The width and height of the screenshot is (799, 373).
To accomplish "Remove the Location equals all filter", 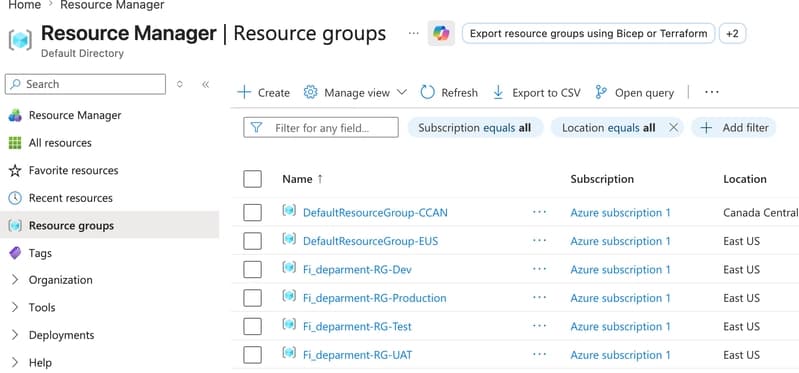I will [674, 128].
